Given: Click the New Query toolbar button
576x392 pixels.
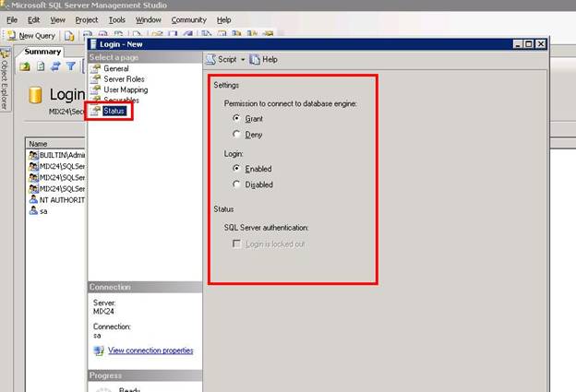Looking at the screenshot, I should click(31, 36).
